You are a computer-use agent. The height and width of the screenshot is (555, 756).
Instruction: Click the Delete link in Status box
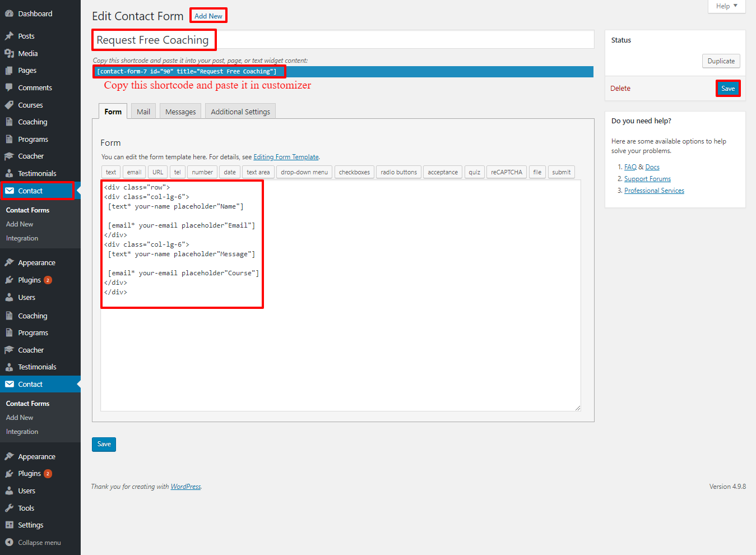point(620,89)
